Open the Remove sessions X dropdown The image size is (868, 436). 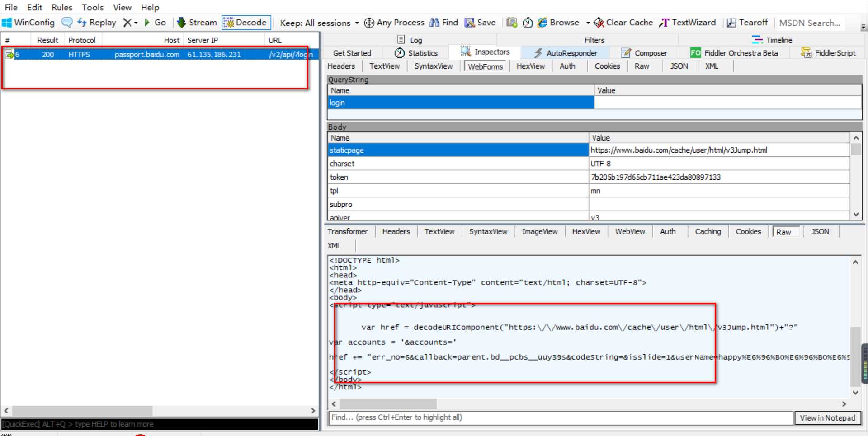click(130, 22)
